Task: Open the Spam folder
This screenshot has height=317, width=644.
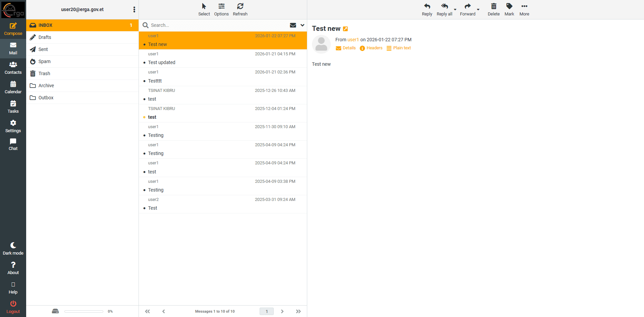Action: (83, 61)
